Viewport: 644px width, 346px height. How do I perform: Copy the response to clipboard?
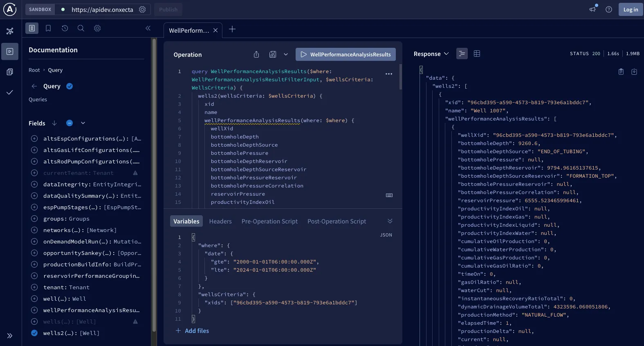[x=621, y=71]
